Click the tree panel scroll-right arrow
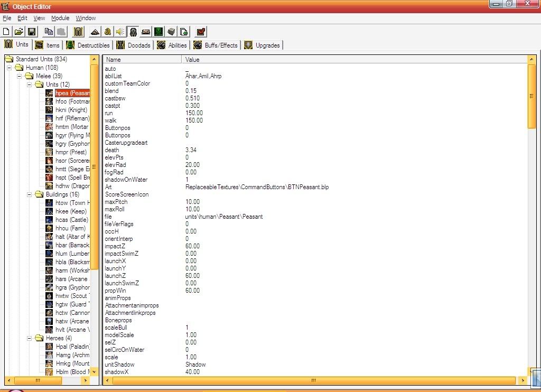 (85, 380)
